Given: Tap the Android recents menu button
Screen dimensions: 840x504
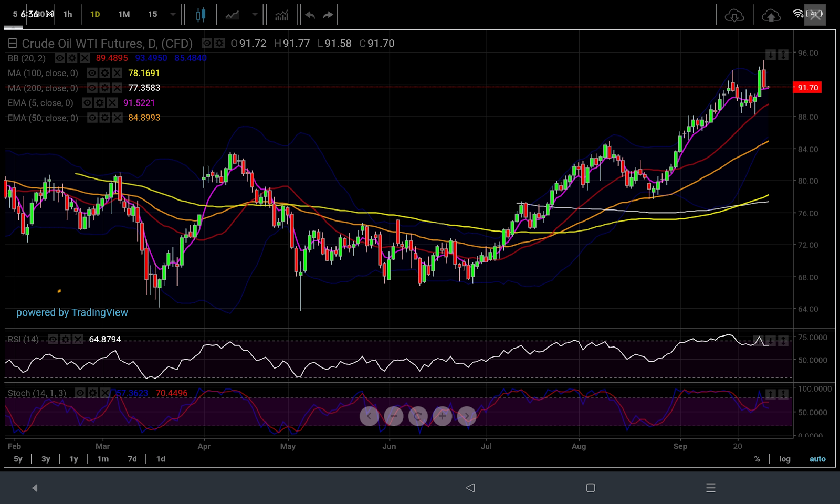Looking at the screenshot, I should (711, 488).
